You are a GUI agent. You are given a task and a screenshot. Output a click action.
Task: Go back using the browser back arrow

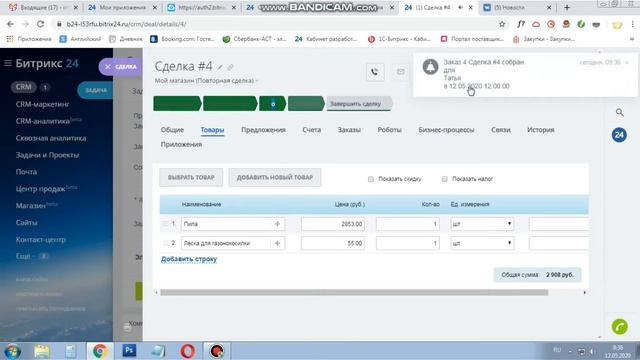[10, 24]
